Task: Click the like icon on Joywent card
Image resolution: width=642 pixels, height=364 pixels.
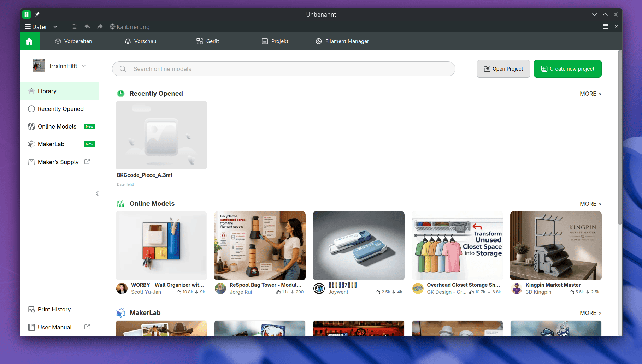Action: pyautogui.click(x=378, y=292)
